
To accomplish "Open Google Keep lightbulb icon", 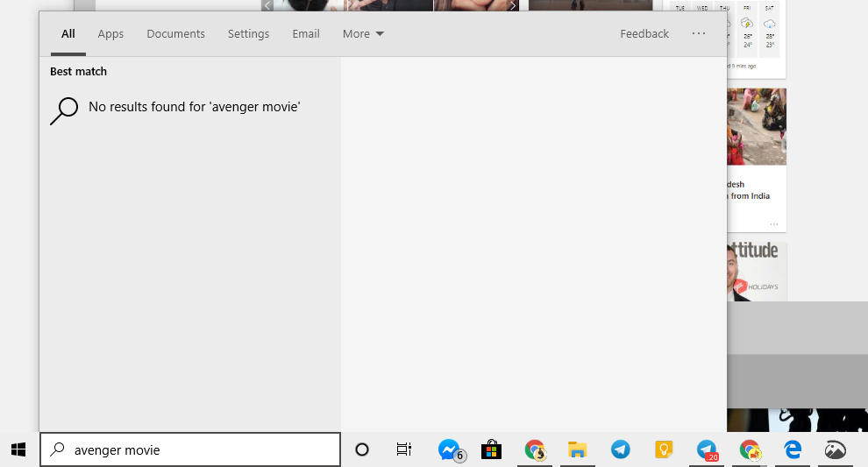I will (x=664, y=449).
